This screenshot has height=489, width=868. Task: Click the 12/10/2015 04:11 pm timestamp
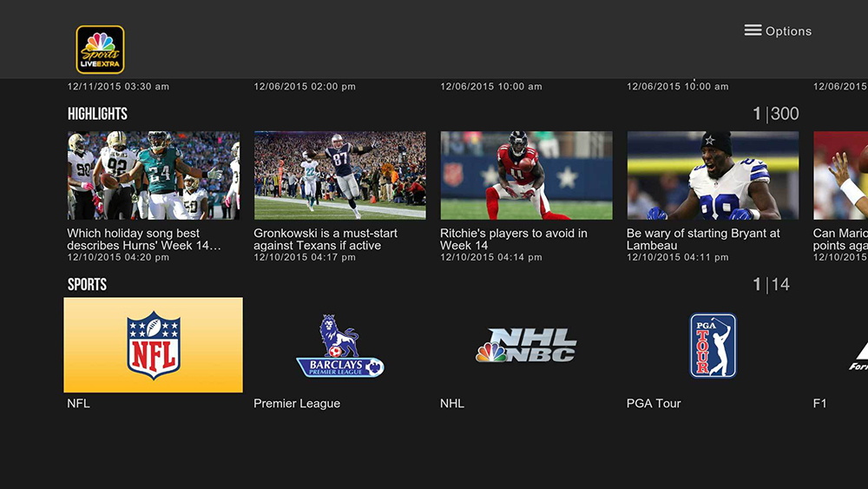click(678, 257)
